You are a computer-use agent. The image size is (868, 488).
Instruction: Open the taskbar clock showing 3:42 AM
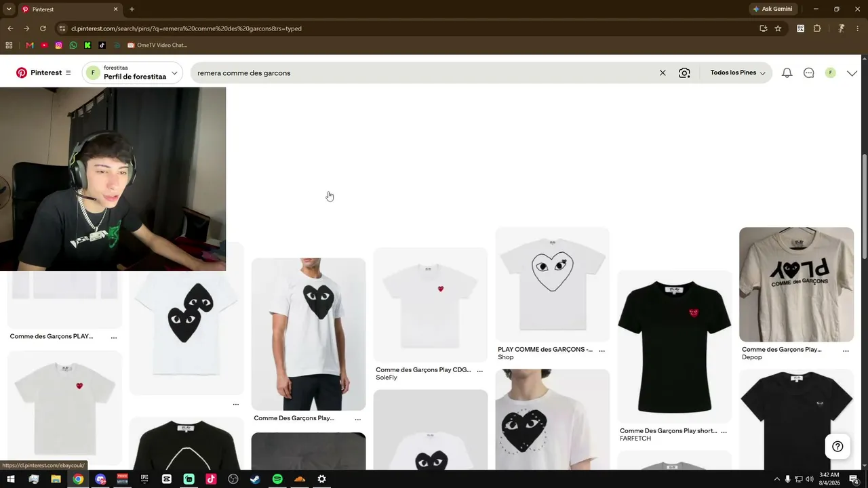click(x=829, y=479)
